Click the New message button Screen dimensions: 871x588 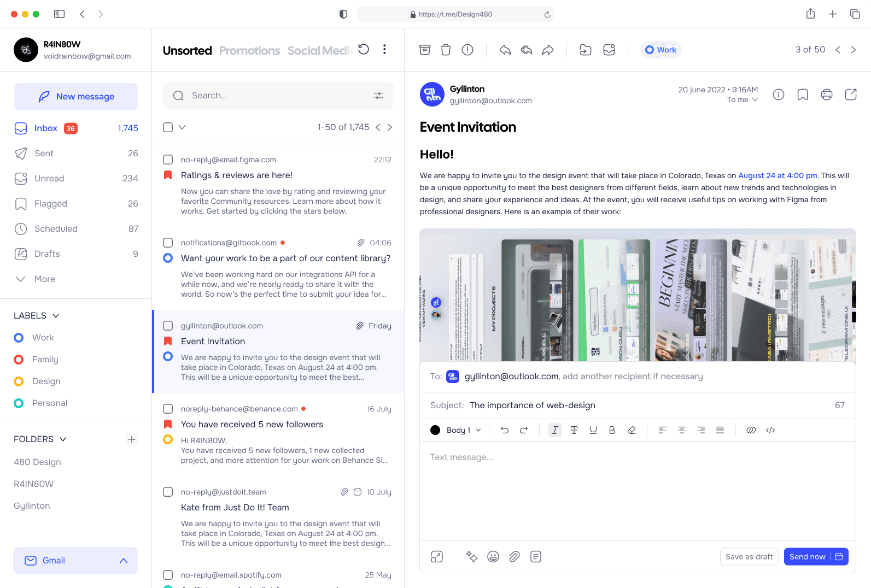[x=76, y=97]
